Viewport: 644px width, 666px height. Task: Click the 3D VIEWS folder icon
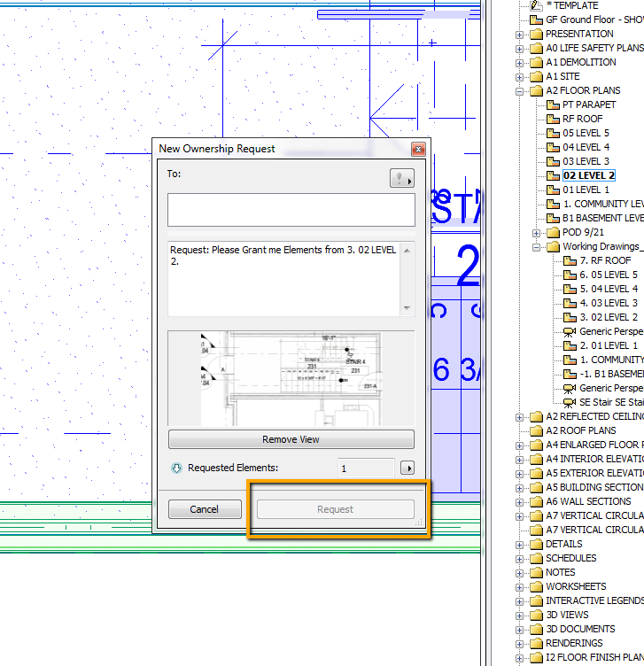(537, 616)
